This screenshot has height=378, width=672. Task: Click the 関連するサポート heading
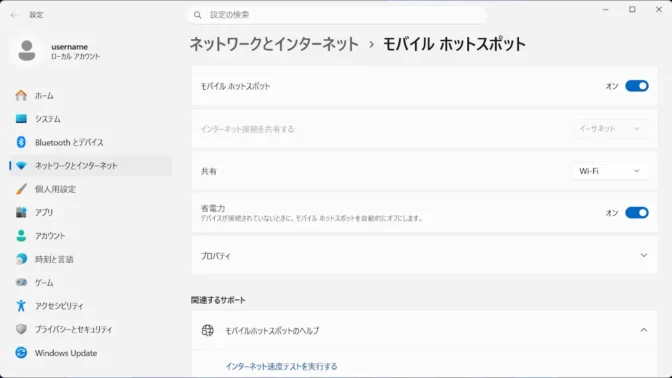pos(218,300)
